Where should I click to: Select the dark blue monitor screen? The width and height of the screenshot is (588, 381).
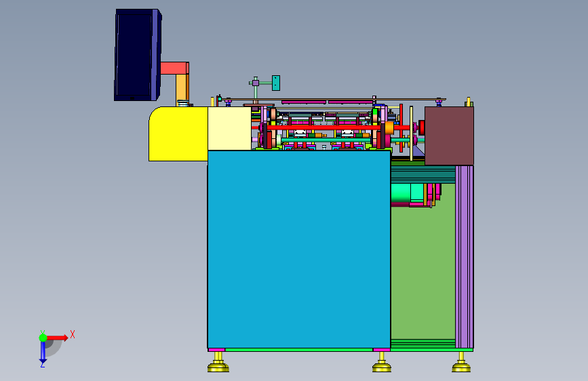pos(135,55)
